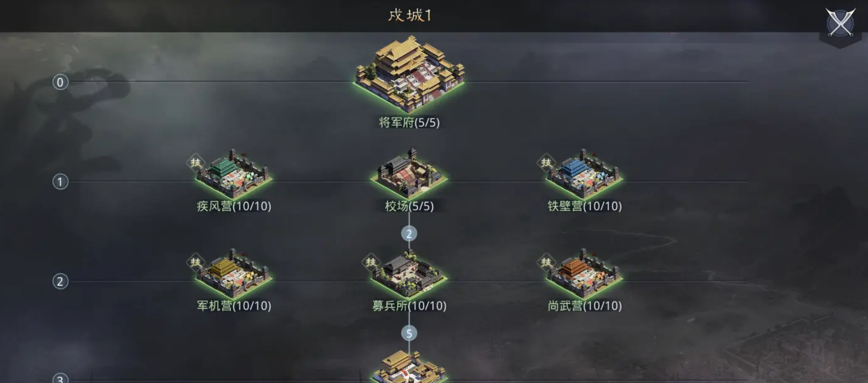Click requirement node 5 below 募兵所

click(409, 333)
